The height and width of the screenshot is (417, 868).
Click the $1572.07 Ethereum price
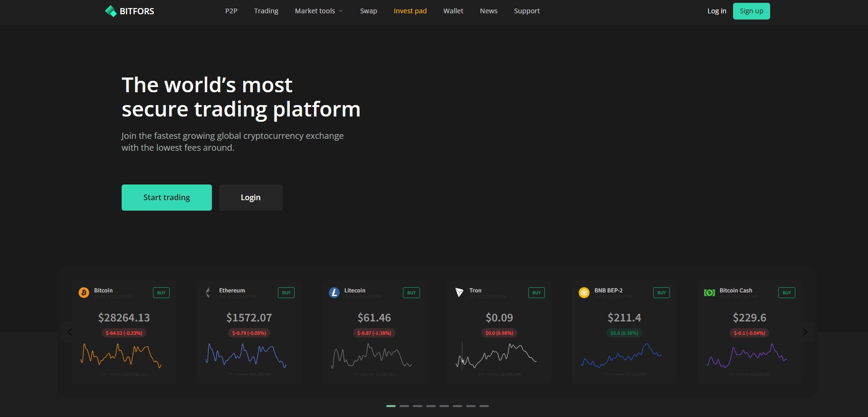coord(249,318)
